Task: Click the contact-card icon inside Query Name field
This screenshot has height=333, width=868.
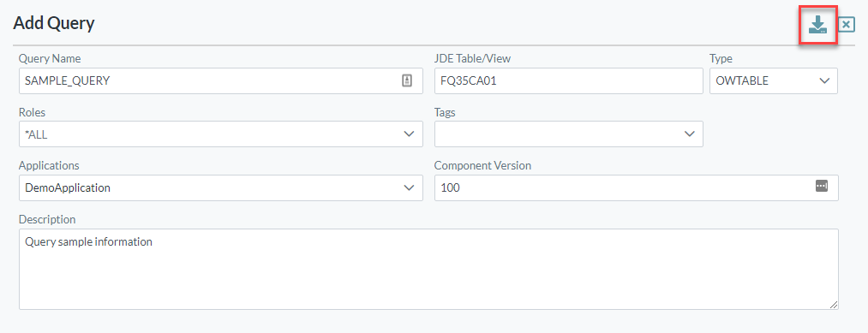Action: pyautogui.click(x=407, y=80)
